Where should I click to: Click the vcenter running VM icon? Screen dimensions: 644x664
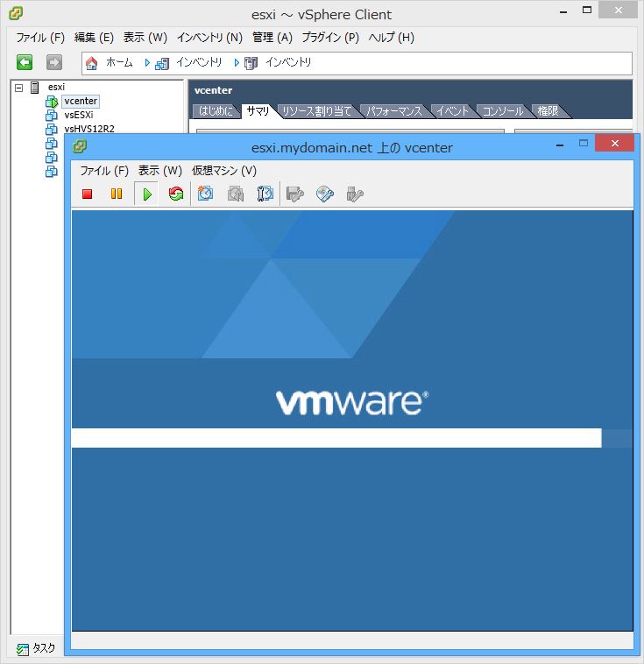tap(52, 102)
